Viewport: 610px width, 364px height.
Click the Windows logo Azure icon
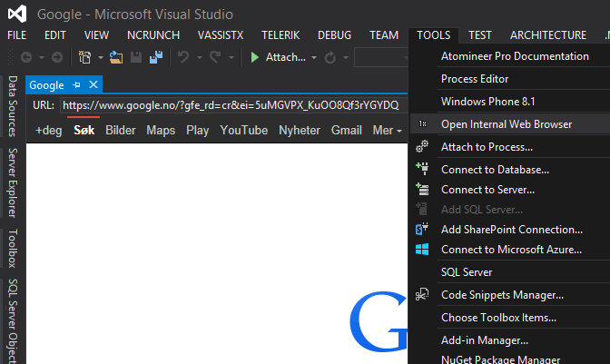click(422, 250)
